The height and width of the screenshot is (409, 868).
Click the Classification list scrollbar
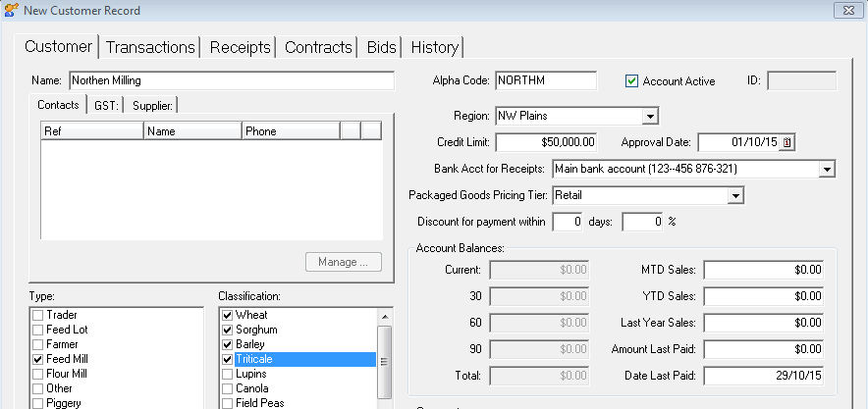pyautogui.click(x=385, y=362)
